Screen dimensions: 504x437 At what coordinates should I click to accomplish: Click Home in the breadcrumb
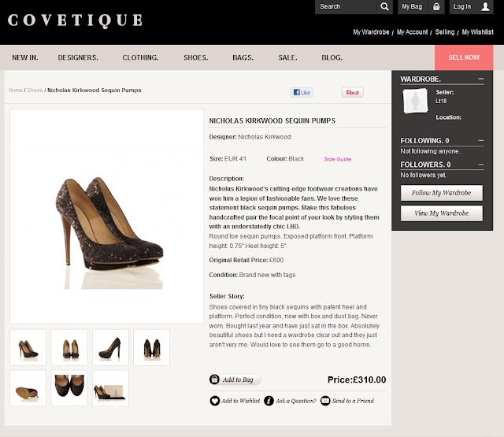[x=16, y=91]
